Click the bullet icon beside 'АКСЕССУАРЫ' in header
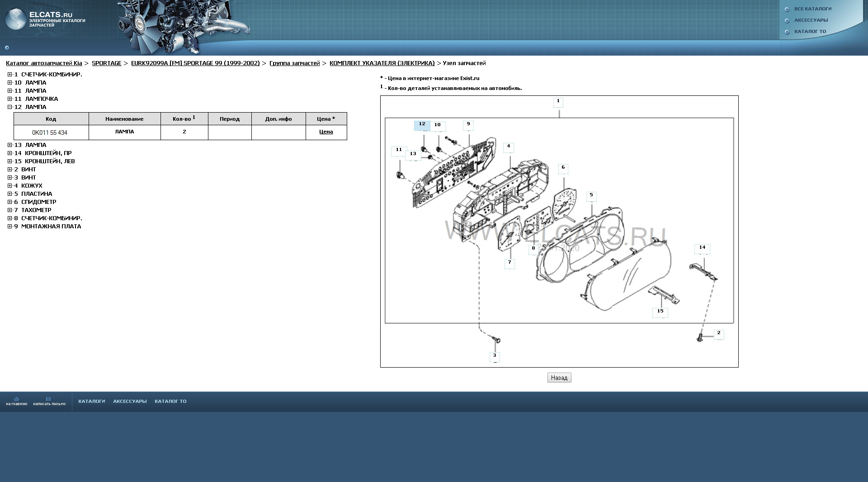Image resolution: width=868 pixels, height=482 pixels. [787, 21]
